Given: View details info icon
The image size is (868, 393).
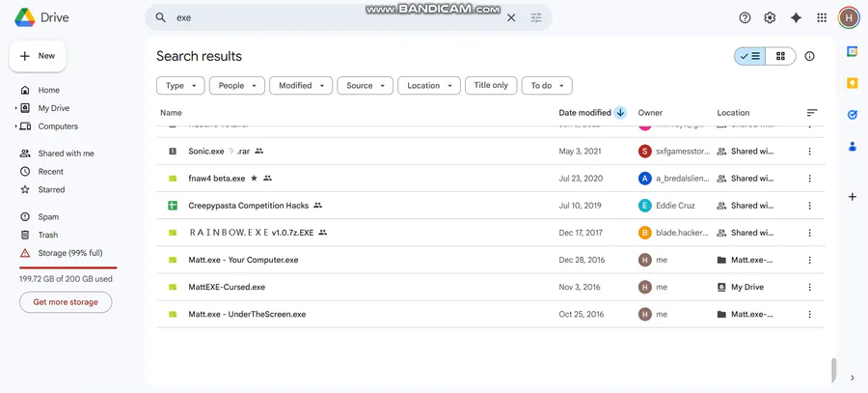Looking at the screenshot, I should 809,56.
